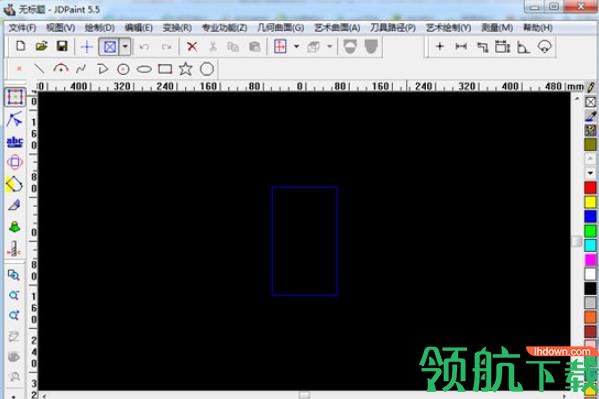Select the arc drawing tool
599x399 pixels.
(61, 68)
